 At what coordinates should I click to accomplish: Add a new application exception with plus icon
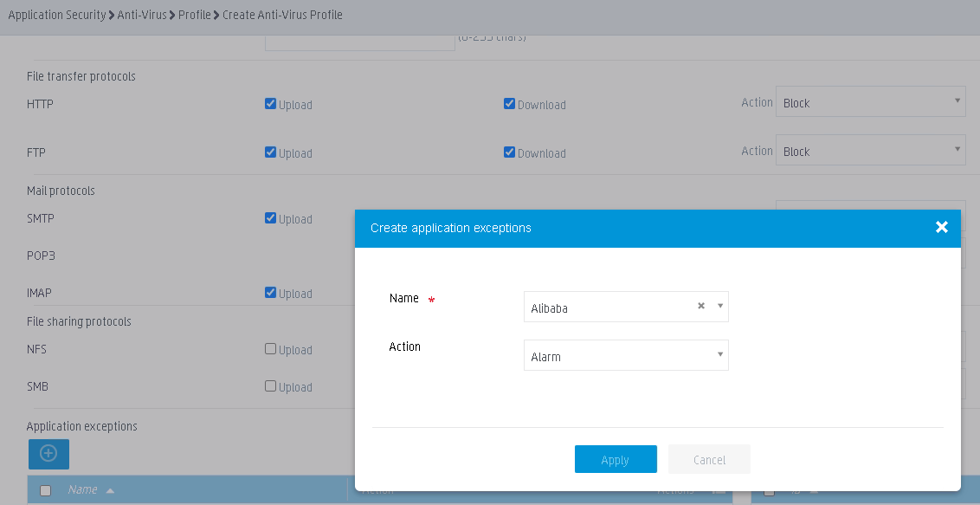point(48,454)
